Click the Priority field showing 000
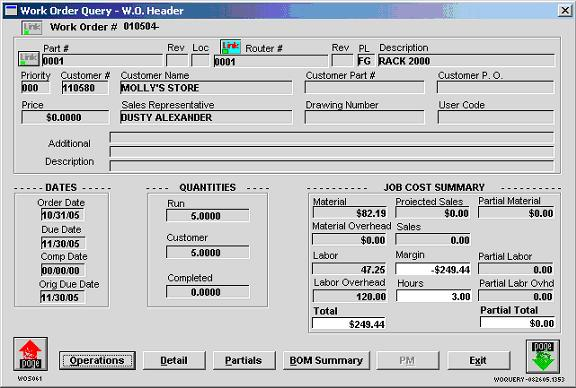The width and height of the screenshot is (576, 388). pos(35,88)
